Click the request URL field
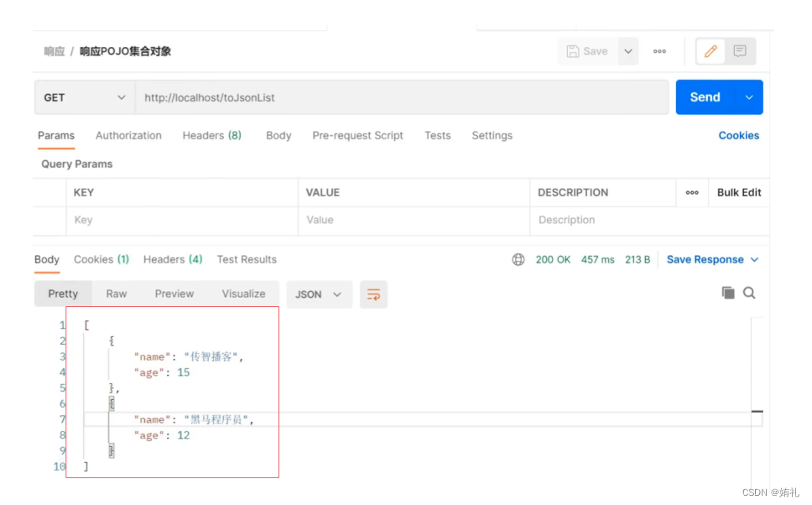Image resolution: width=812 pixels, height=505 pixels. point(402,97)
